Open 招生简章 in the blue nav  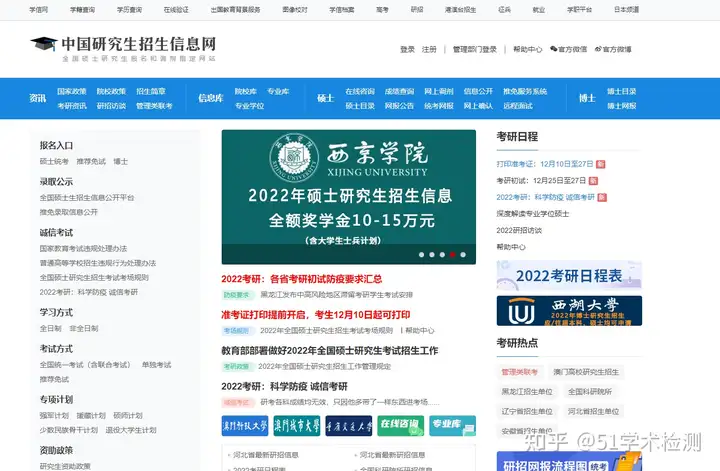[151, 91]
